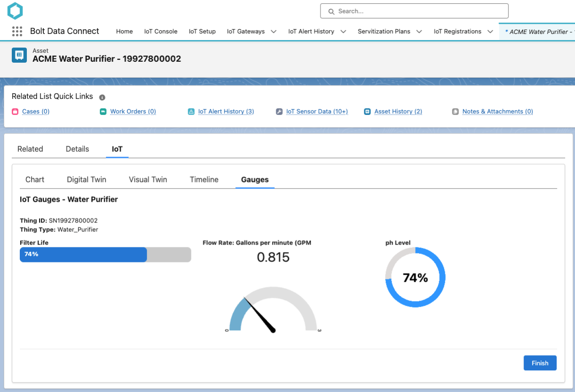Click the IoT Sensor Data wrench icon
The image size is (575, 392).
(x=279, y=112)
